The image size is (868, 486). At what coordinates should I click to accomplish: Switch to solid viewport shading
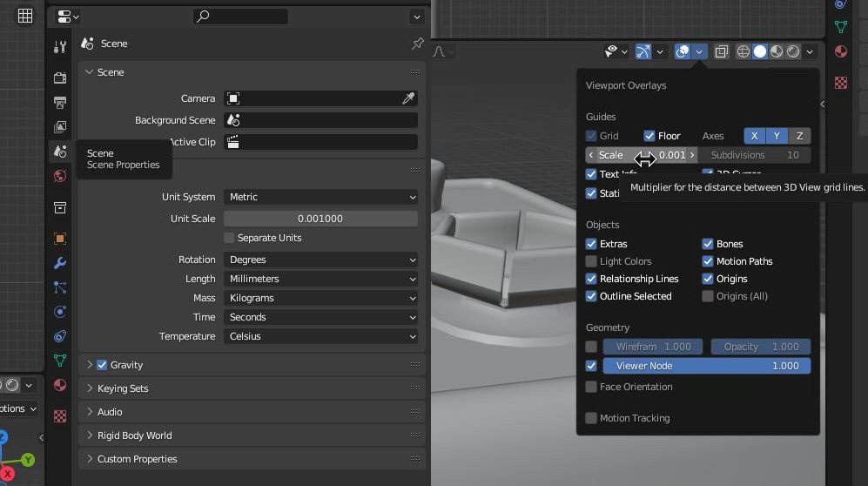pos(760,52)
